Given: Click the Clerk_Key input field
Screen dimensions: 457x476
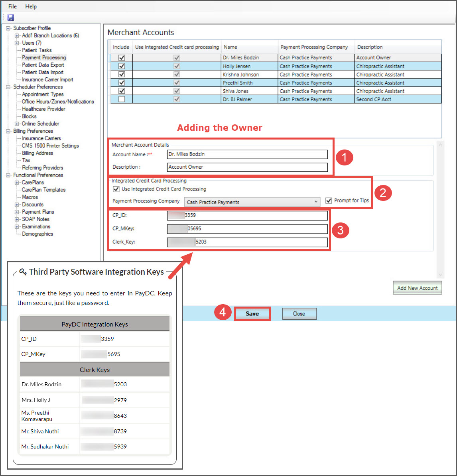Looking at the screenshot, I should 247,242.
